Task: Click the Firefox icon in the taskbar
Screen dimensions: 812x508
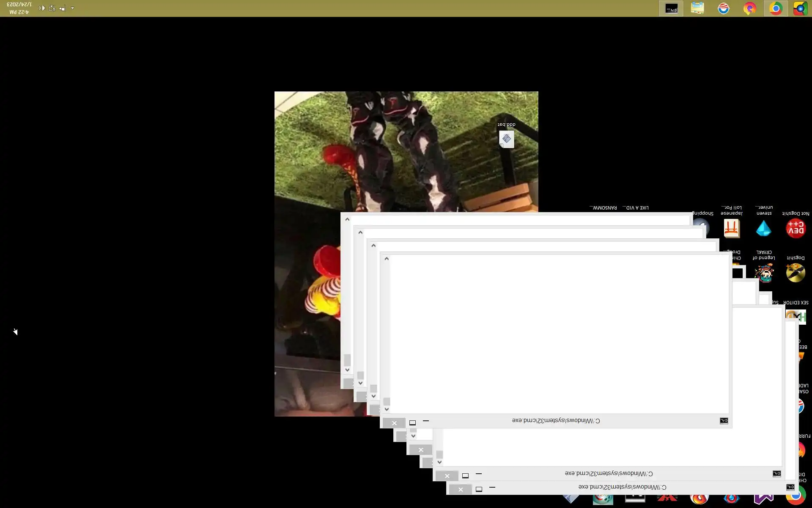Action: [x=749, y=8]
